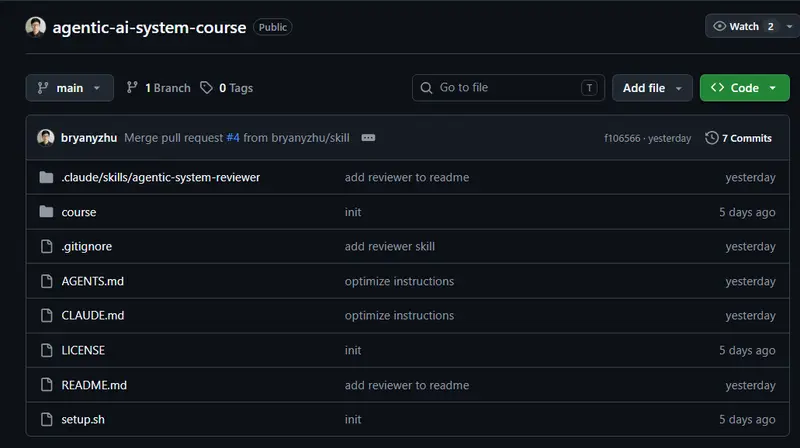Focus the Go to file search field
Screen dimensions: 800x448
[x=508, y=88]
